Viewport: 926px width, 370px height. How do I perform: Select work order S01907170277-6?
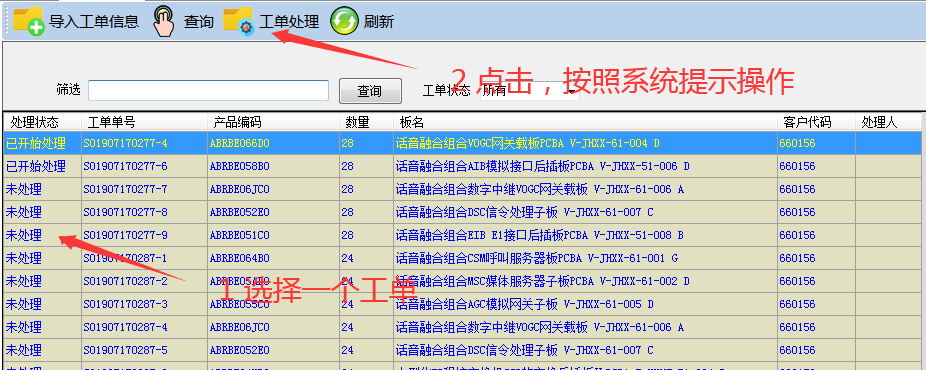click(125, 166)
